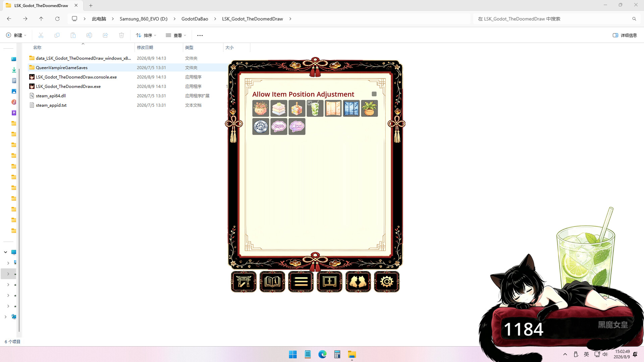Toggle the 详细信息 details pane
644x362 pixels.
[625, 35]
